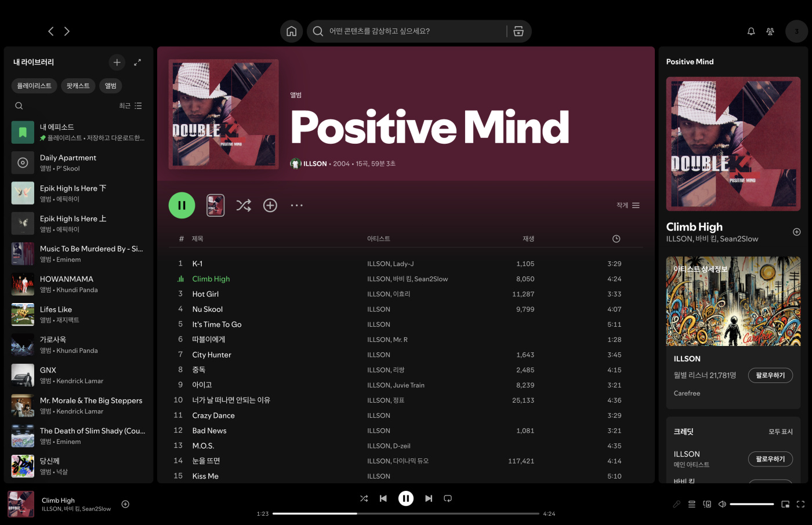Open lyrics with microphone icon
Screen dimensions: 812x525
[x=676, y=504]
